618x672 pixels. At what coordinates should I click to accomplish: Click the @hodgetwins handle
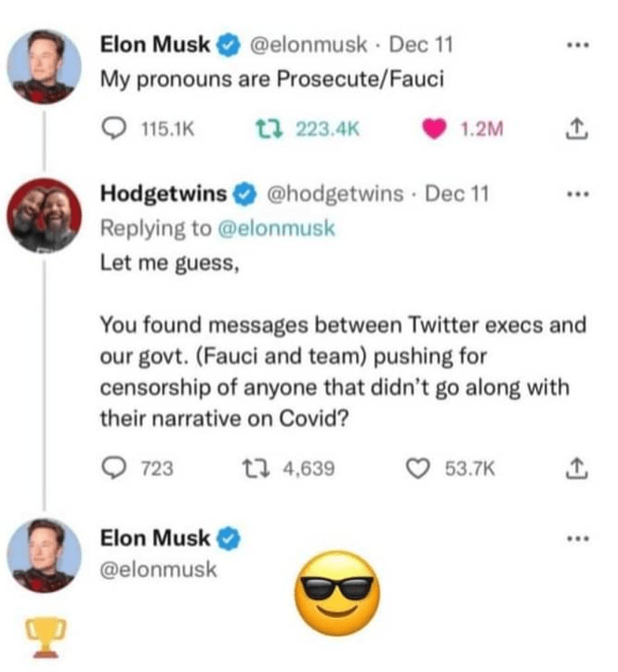click(x=335, y=194)
